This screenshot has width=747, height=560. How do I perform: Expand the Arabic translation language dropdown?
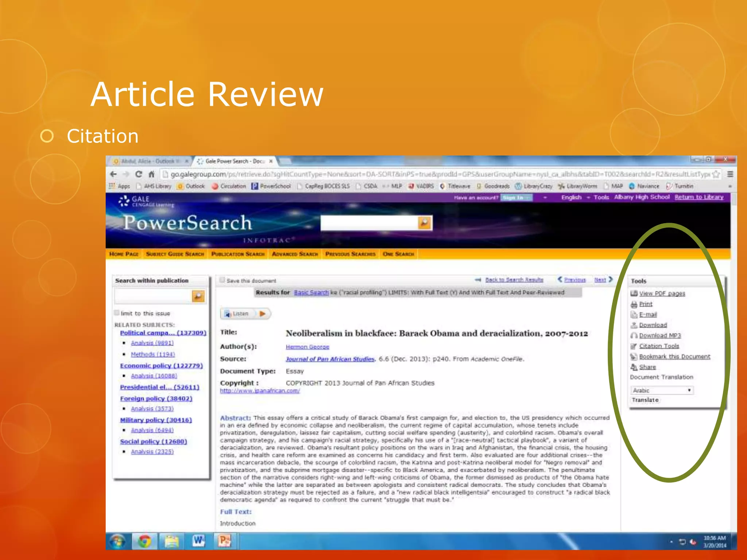click(x=662, y=390)
